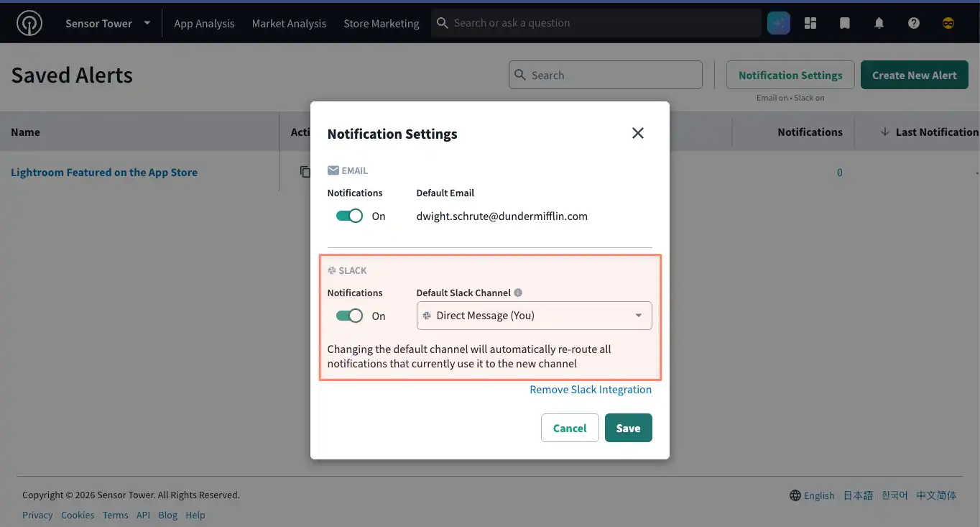Expand the Default Slack Channel dropdown
This screenshot has height=527, width=980.
pyautogui.click(x=535, y=316)
